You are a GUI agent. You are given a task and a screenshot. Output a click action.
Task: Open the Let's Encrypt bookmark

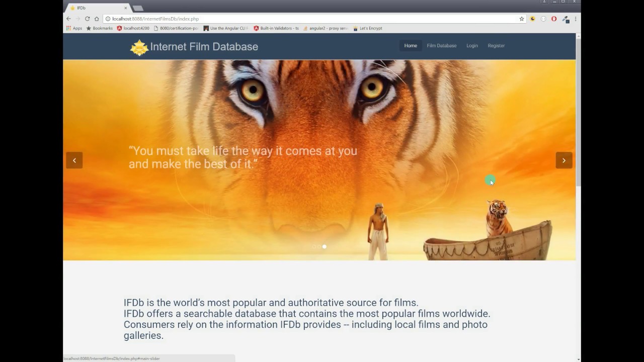[368, 28]
